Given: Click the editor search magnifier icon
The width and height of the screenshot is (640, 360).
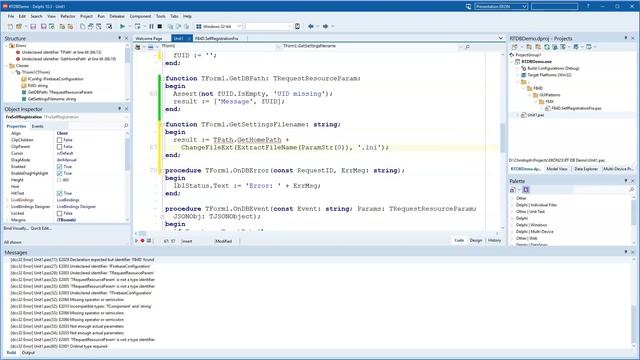Looking at the screenshot, I should coord(467,47).
